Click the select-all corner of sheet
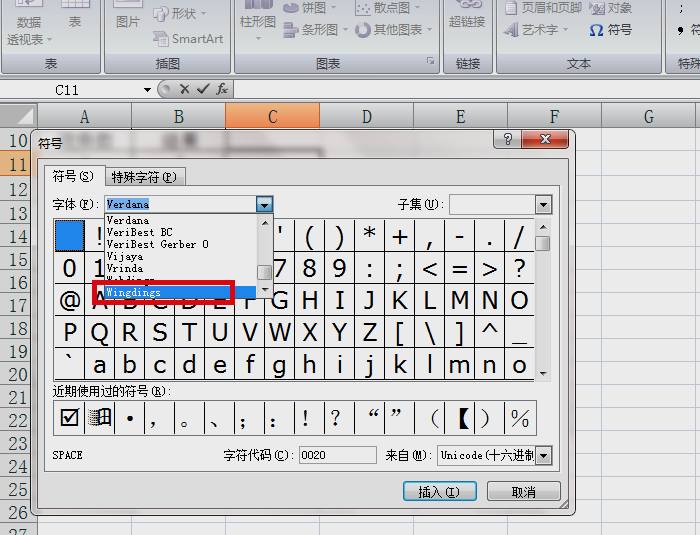Image resolution: width=700 pixels, height=535 pixels. click(x=19, y=116)
